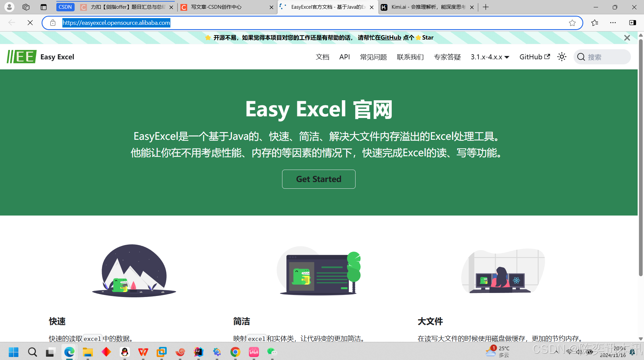Click the Get Started button

[x=319, y=179]
